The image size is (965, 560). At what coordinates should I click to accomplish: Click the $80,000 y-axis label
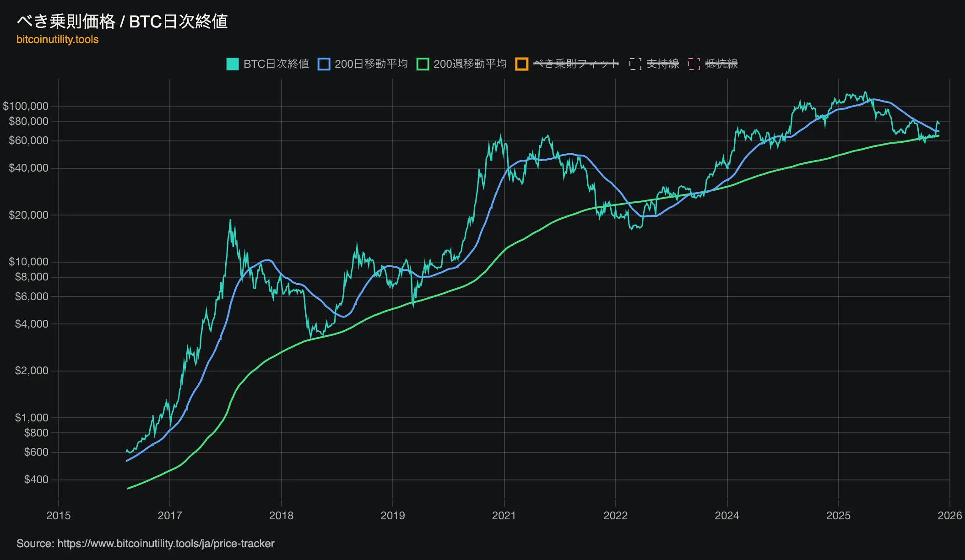click(28, 121)
